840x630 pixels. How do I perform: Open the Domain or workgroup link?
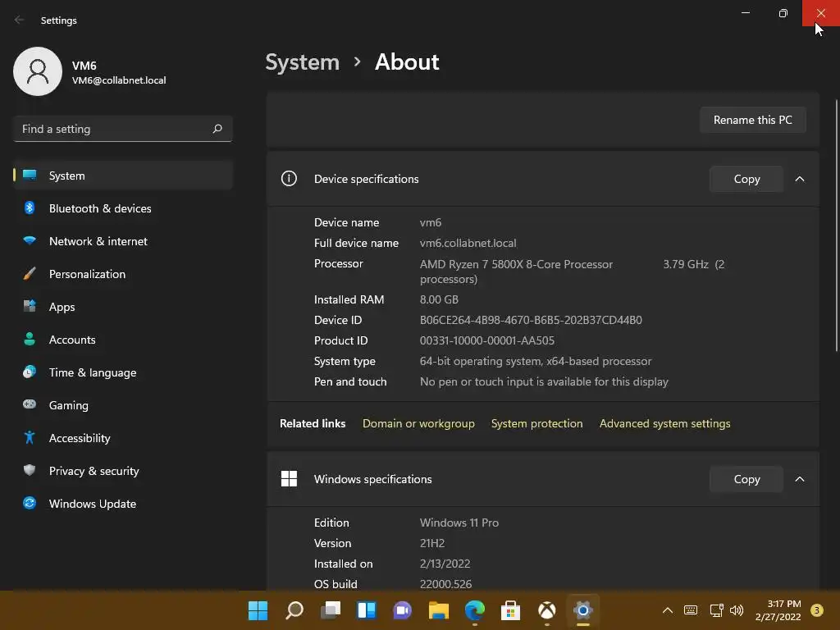pyautogui.click(x=418, y=424)
